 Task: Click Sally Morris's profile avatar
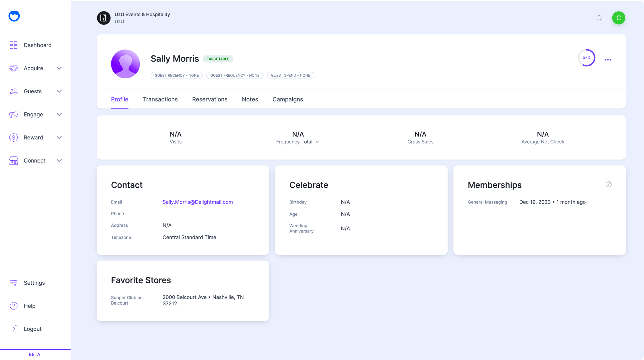click(x=125, y=64)
